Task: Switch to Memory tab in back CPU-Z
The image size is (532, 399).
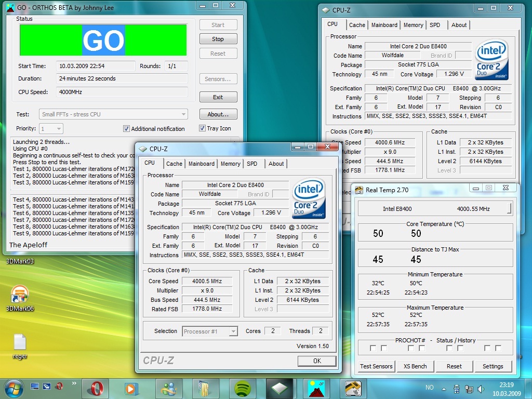Action: pos(413,25)
